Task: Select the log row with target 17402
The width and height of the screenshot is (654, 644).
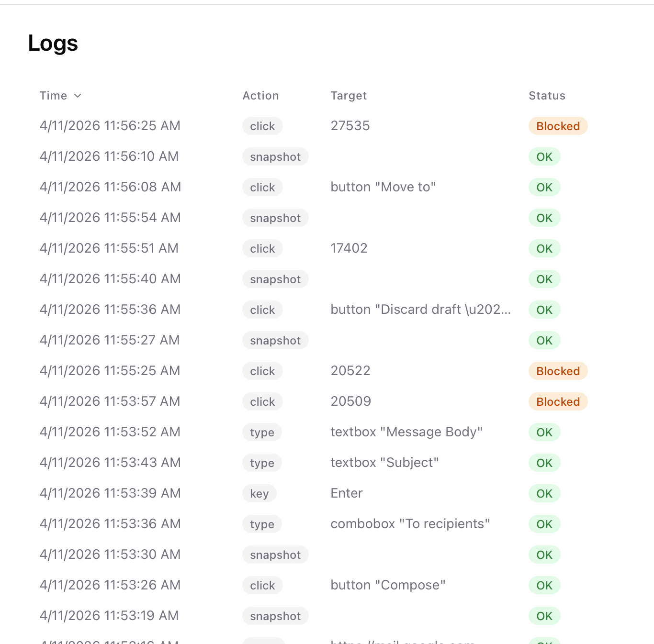Action: (349, 248)
